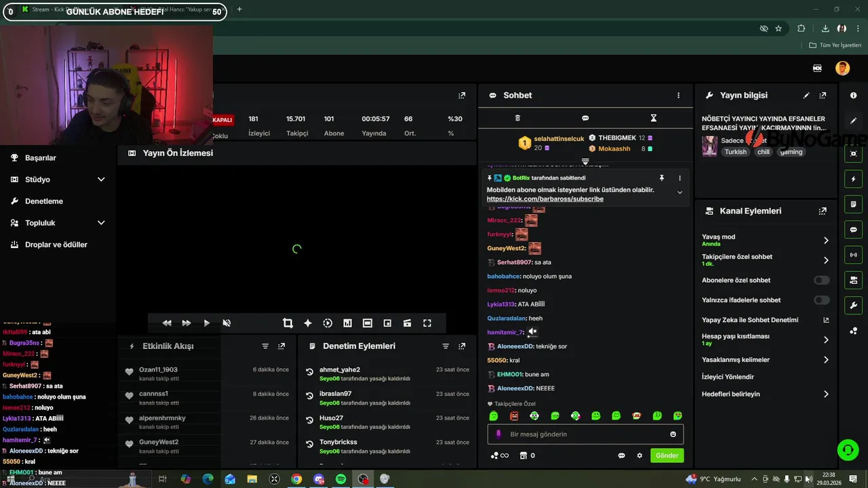Screen dimensions: 868x488
Task: Click the hourglass tab under Sohbet header
Action: (x=654, y=118)
